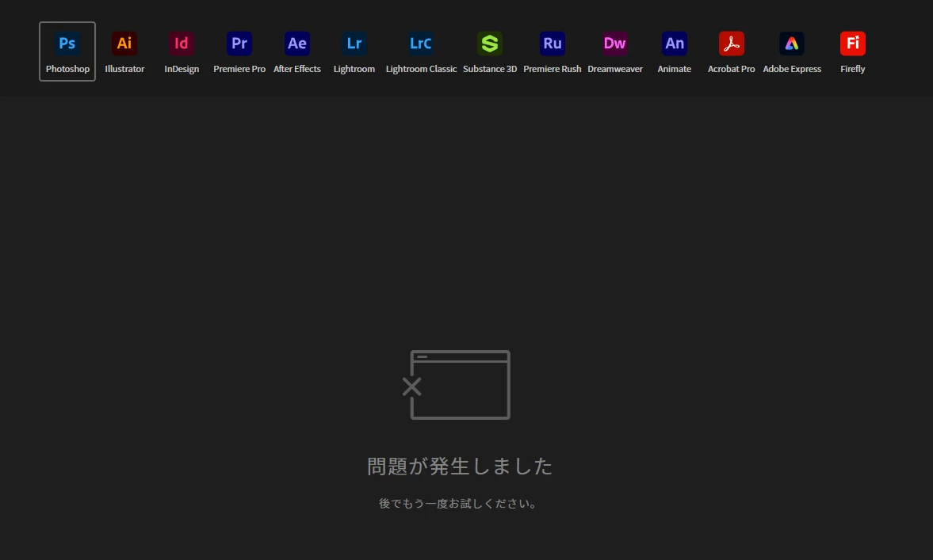
Task: Choose the Premiere Rush icon
Action: (x=553, y=44)
